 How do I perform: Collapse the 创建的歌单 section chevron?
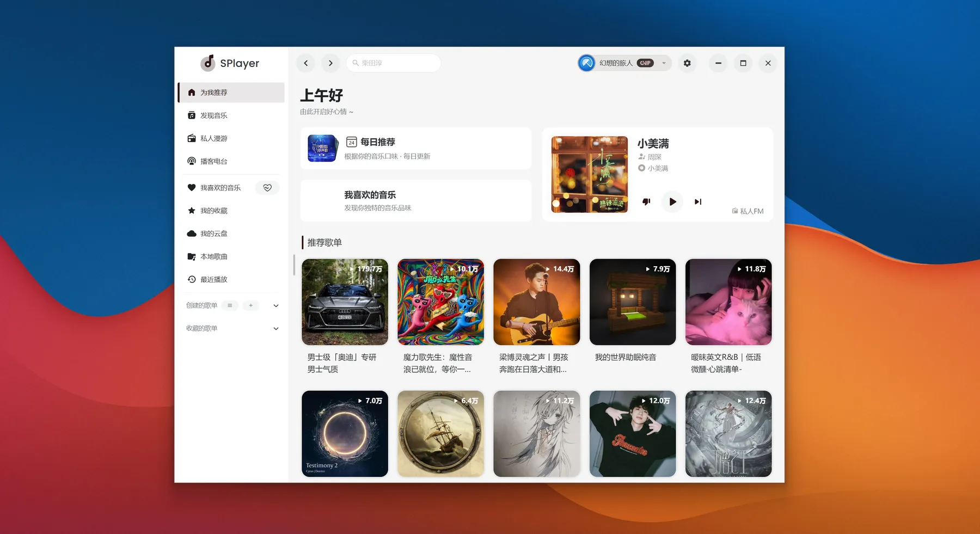pos(276,306)
